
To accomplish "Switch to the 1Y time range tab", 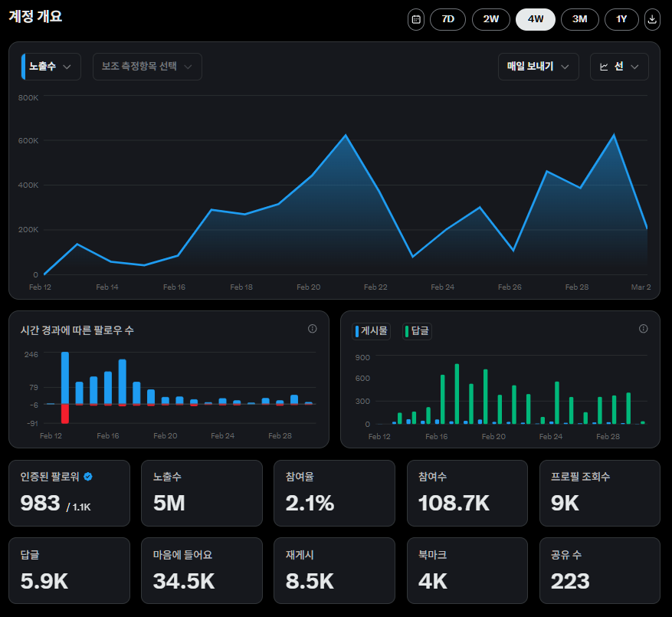I will (621, 19).
